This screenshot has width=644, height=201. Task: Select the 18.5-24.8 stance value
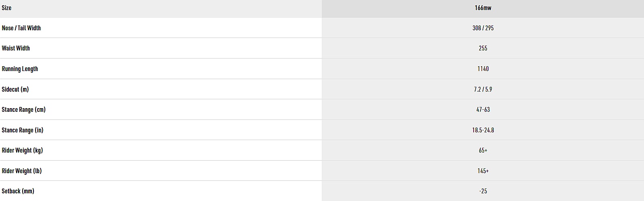tap(483, 130)
